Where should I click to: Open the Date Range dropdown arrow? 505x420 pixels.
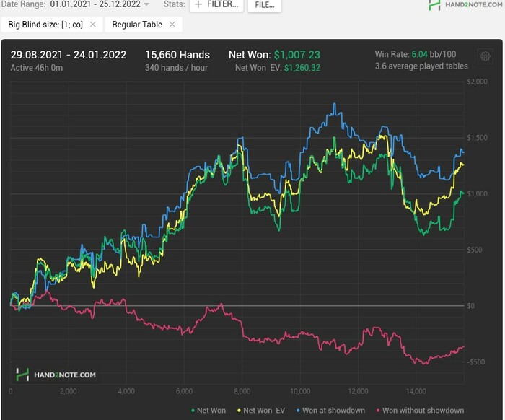(x=146, y=4)
